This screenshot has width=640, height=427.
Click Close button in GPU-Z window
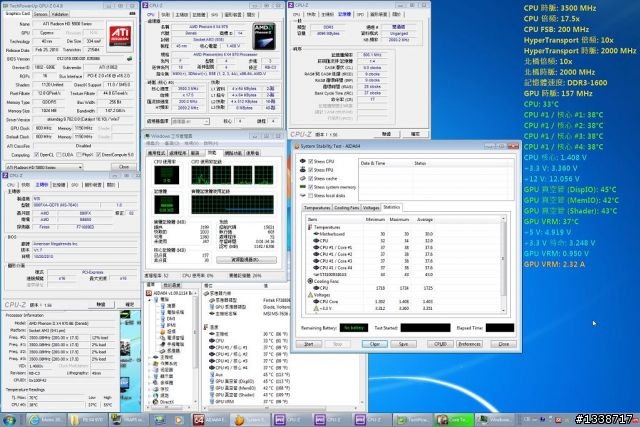click(x=124, y=167)
